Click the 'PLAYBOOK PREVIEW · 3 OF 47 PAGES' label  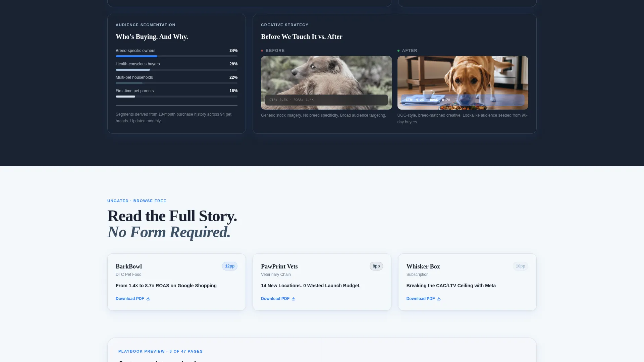(160, 351)
